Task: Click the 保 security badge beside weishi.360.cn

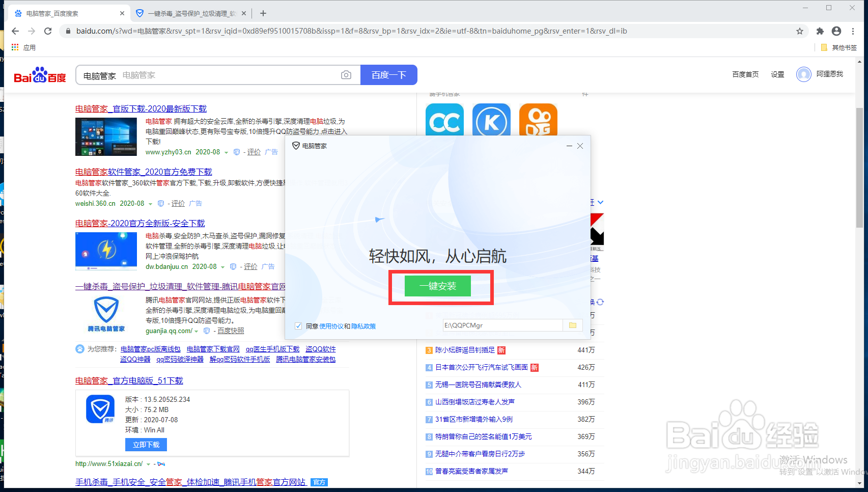Action: point(160,203)
